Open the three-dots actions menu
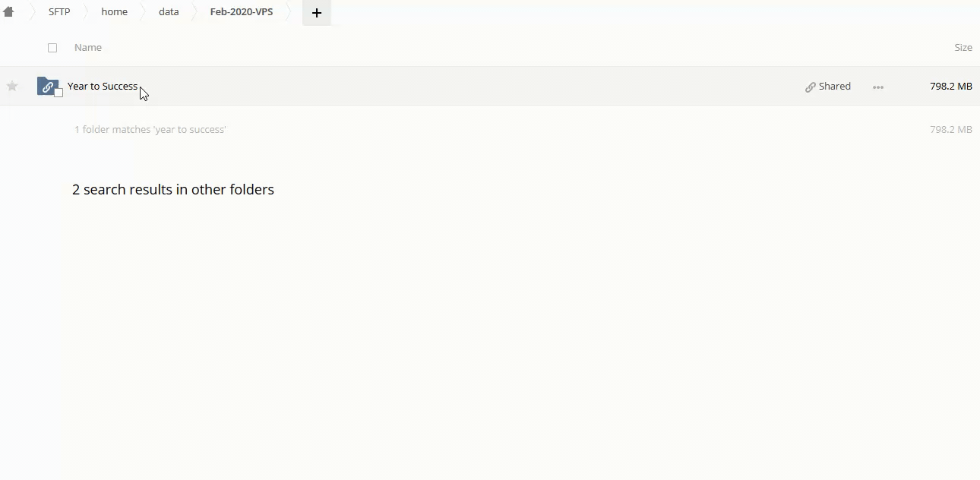980x480 pixels. [x=878, y=87]
